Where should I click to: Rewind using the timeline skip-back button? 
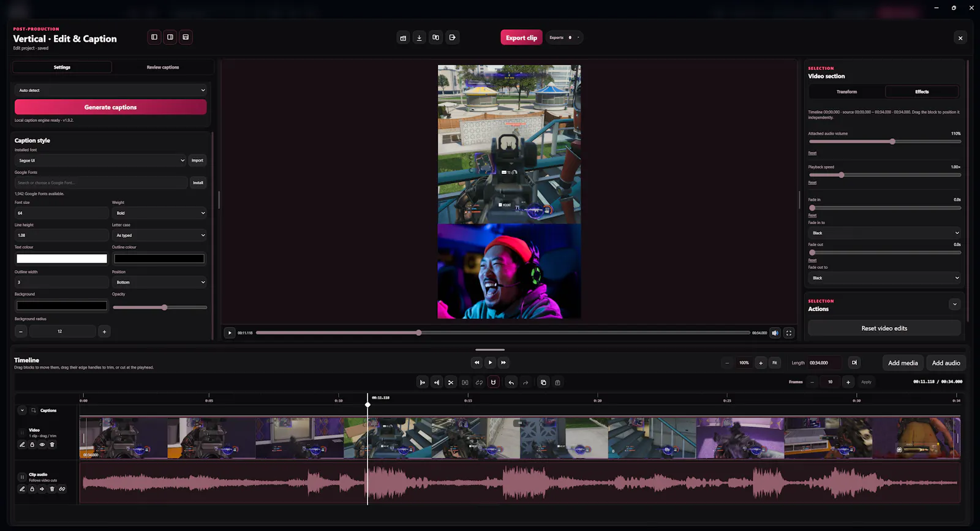[477, 363]
